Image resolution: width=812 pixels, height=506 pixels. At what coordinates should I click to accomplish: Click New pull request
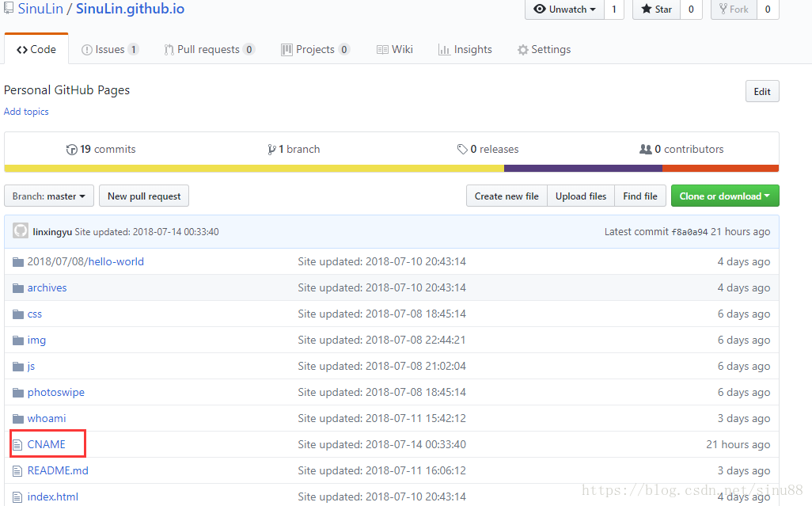click(x=144, y=196)
